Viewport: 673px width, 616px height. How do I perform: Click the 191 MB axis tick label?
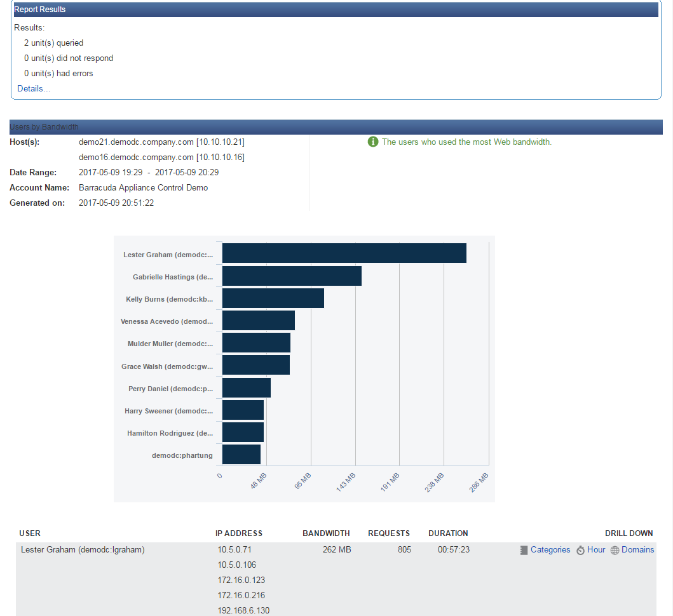(390, 482)
